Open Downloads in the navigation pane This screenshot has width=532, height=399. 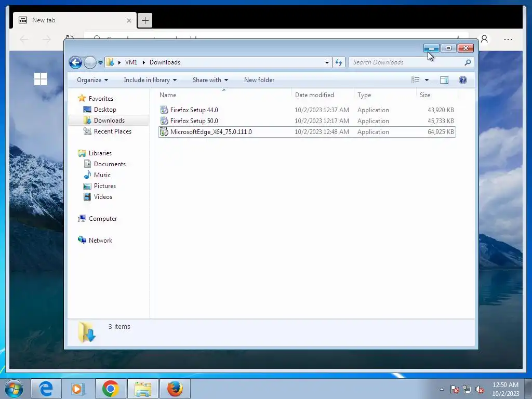point(109,121)
